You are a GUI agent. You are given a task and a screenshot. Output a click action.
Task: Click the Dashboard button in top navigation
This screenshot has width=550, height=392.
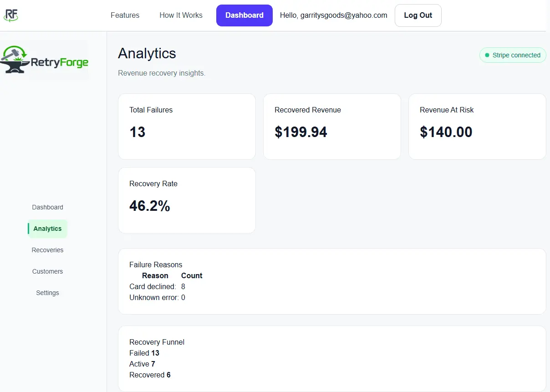coord(244,15)
